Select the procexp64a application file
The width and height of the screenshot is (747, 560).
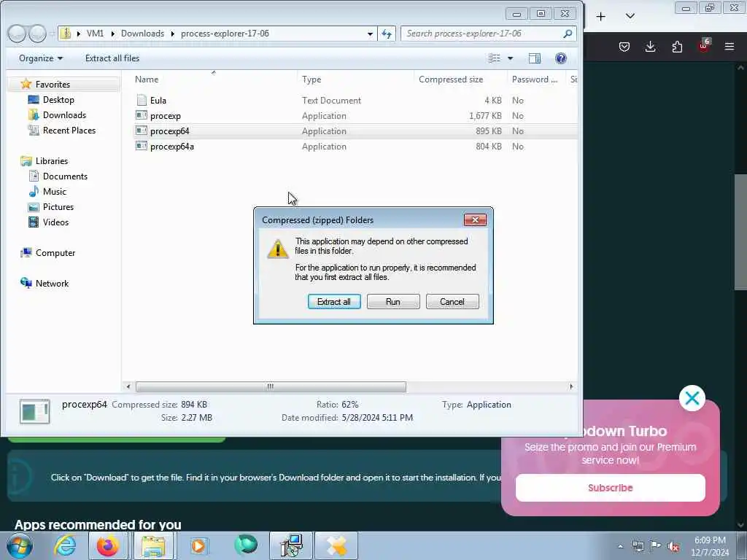172,146
